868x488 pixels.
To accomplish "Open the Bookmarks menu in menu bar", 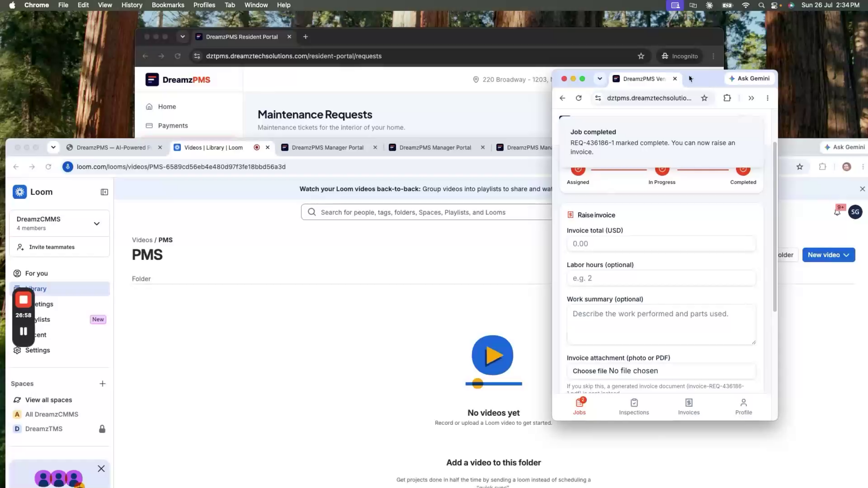I will [x=168, y=5].
